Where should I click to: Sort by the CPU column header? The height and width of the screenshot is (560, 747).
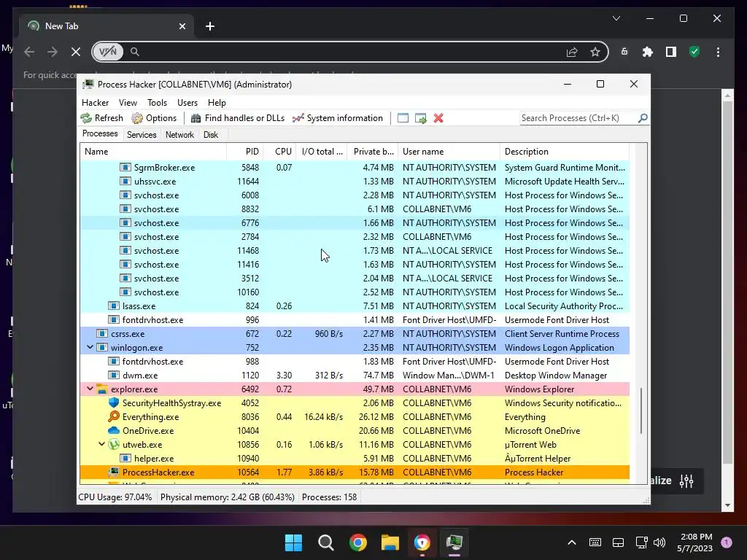point(279,152)
